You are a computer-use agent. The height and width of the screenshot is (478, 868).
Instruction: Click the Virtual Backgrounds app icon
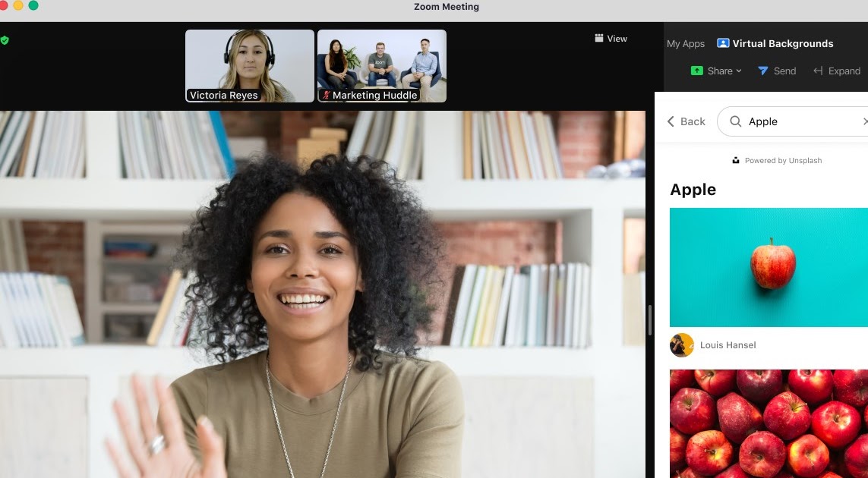click(x=723, y=43)
